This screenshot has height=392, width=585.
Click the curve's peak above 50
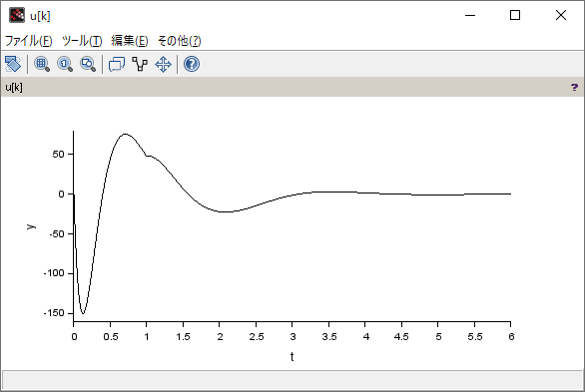(x=125, y=134)
